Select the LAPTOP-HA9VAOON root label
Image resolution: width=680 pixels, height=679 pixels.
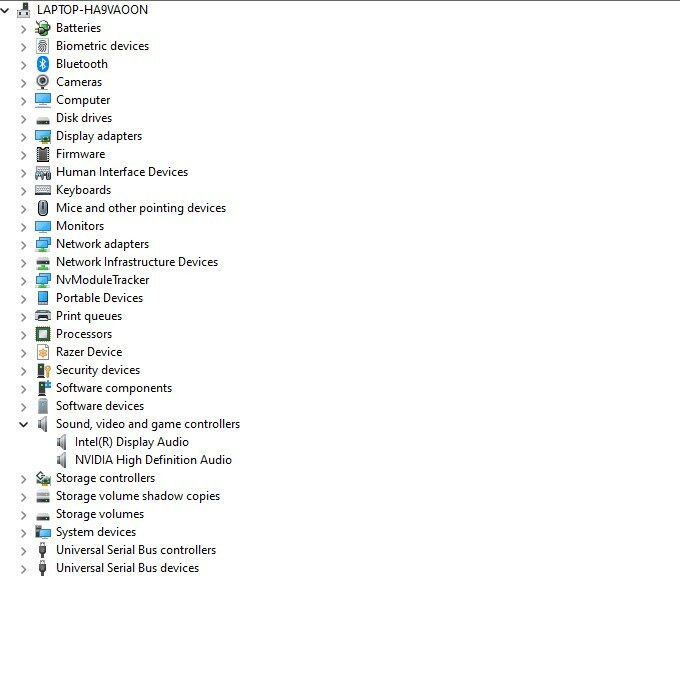click(92, 10)
